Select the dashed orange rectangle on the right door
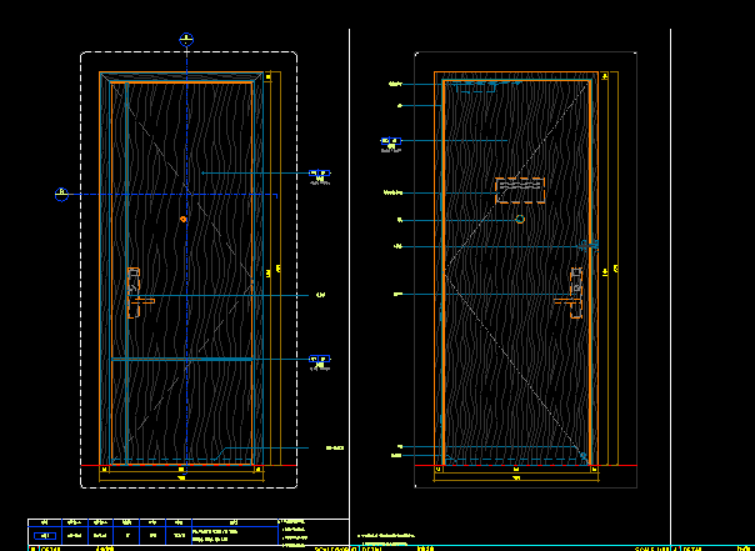Screen dimensions: 755x551 [x=520, y=191]
